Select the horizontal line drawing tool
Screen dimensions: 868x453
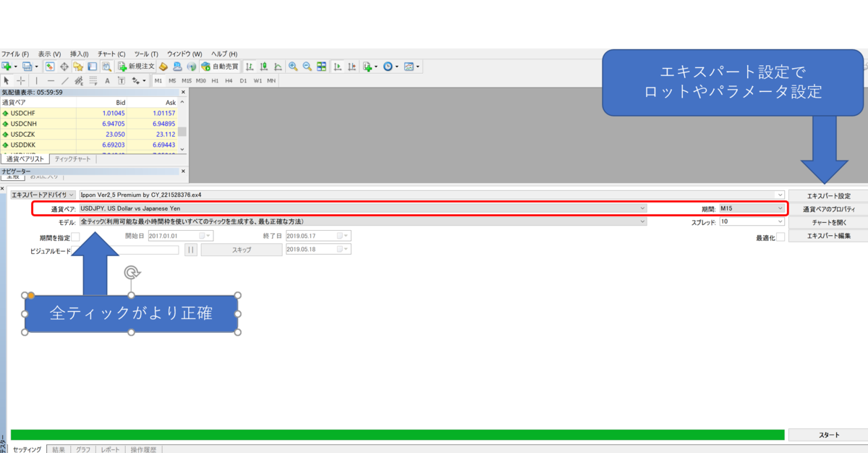click(51, 80)
